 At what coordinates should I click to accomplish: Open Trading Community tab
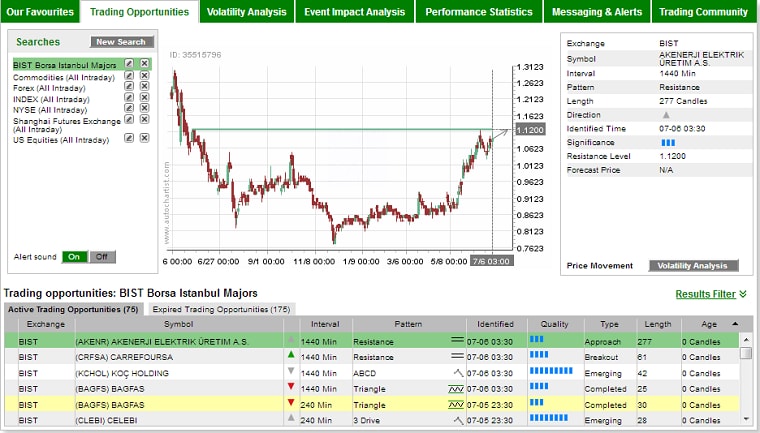point(703,12)
